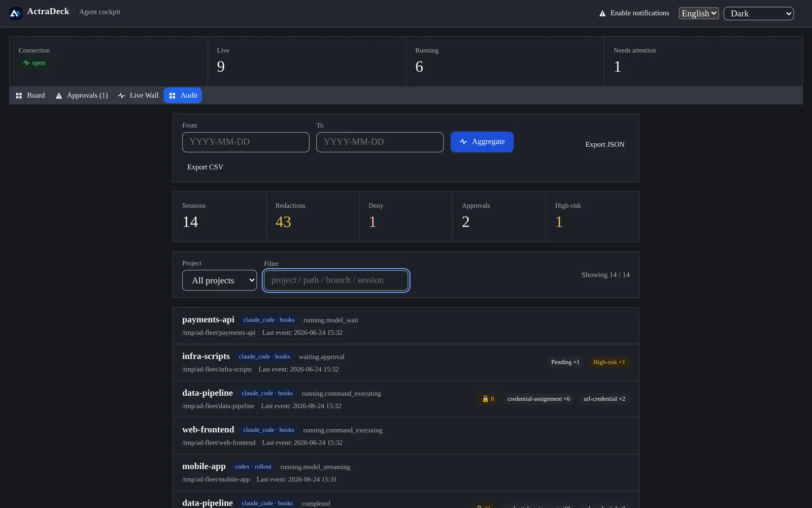Click the project/path/branch/session filter field
Screen dimensions: 812x508
click(x=336, y=280)
